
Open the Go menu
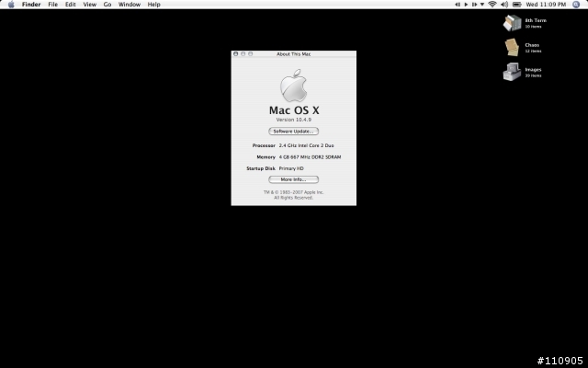point(107,5)
